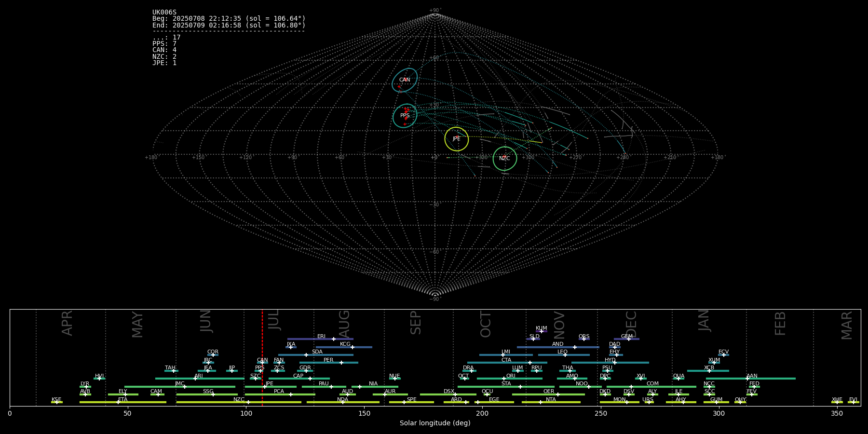Click the KUM shower label in timeline
Screen dimensions: 868x434
(542, 328)
